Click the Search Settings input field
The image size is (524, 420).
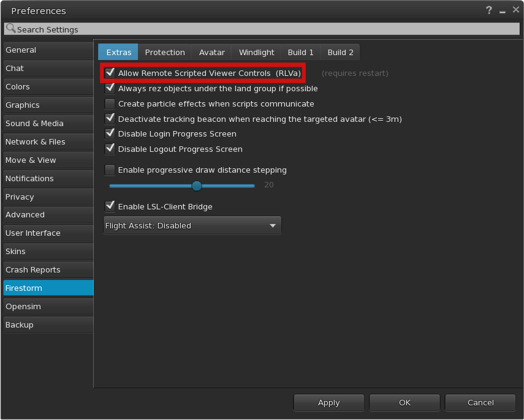[264, 29]
